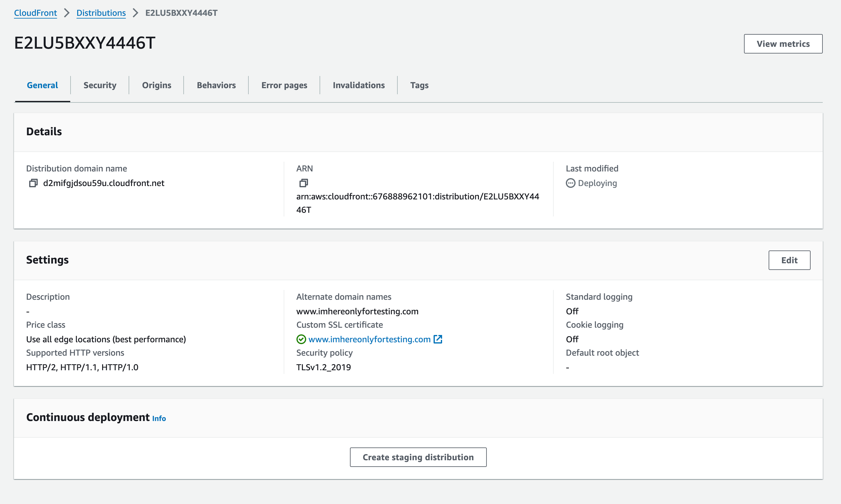Click the Deploying status icon

570,183
